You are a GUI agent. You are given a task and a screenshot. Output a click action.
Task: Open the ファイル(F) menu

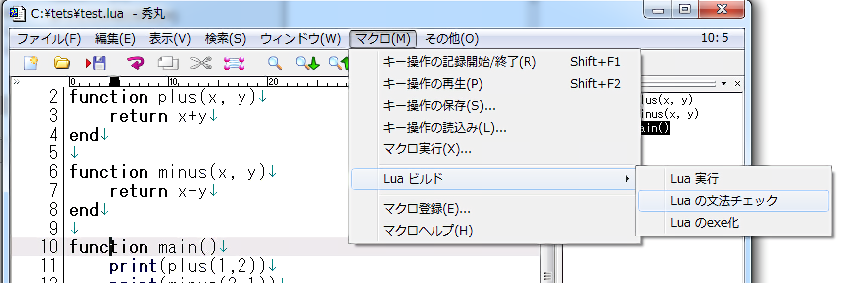click(x=49, y=39)
